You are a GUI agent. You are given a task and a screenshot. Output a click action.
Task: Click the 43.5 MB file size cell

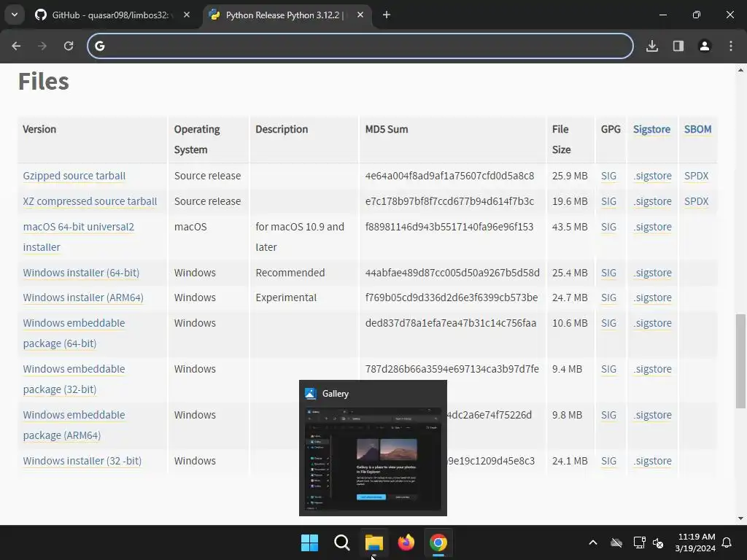569,227
